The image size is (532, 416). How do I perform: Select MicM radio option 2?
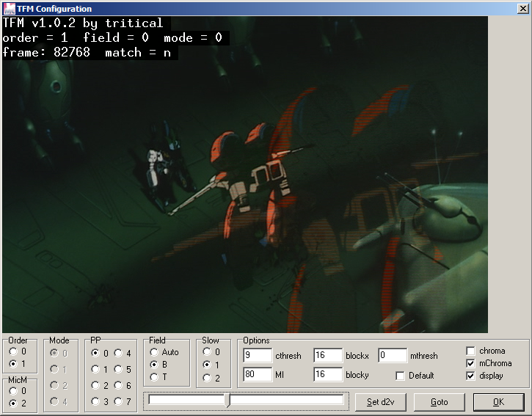(x=13, y=403)
